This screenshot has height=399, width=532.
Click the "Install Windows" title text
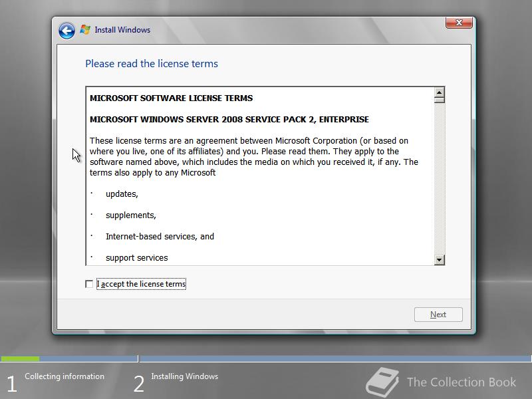[122, 30]
